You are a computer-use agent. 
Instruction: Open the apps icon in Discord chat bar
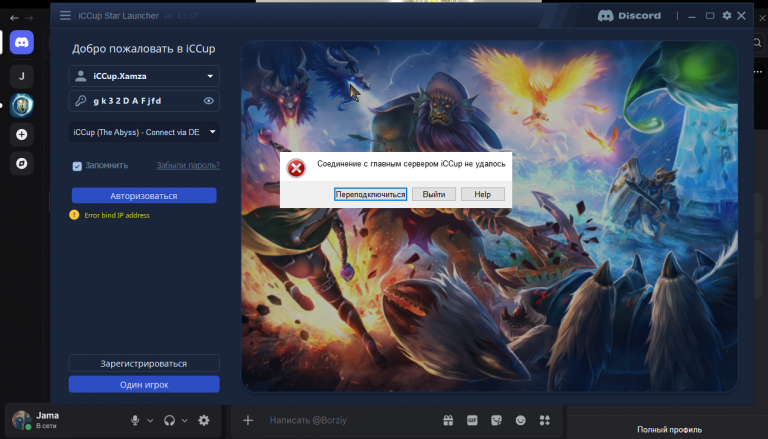pos(545,420)
